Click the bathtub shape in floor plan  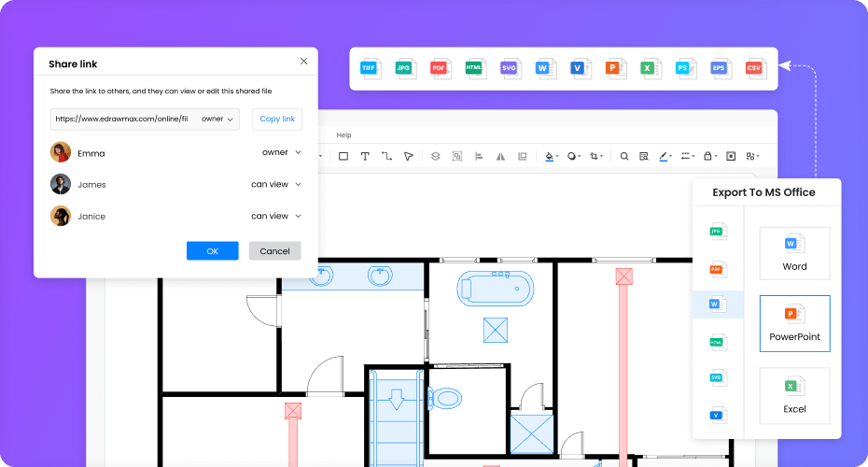496,289
